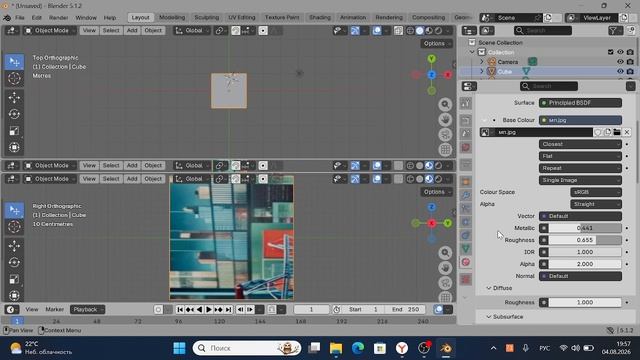Hide the Cube object with the eye icon
Image resolution: width=640 pixels, height=360 pixels.
620,71
